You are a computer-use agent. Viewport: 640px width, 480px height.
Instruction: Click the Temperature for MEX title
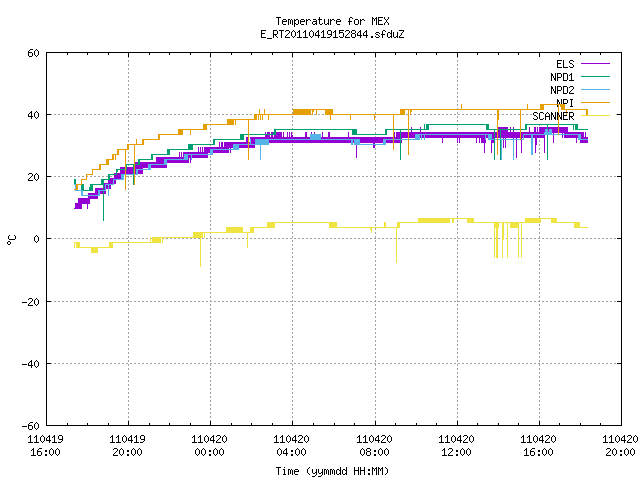pos(332,21)
